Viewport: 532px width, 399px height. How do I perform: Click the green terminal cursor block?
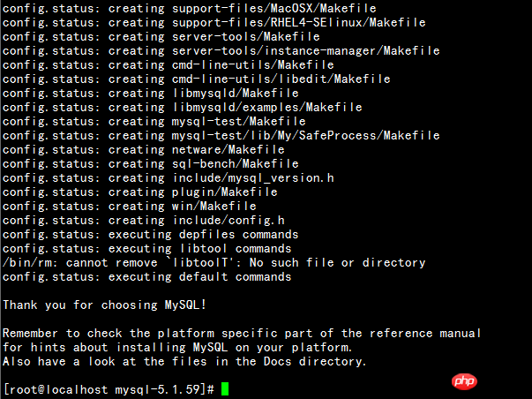[x=225, y=389]
